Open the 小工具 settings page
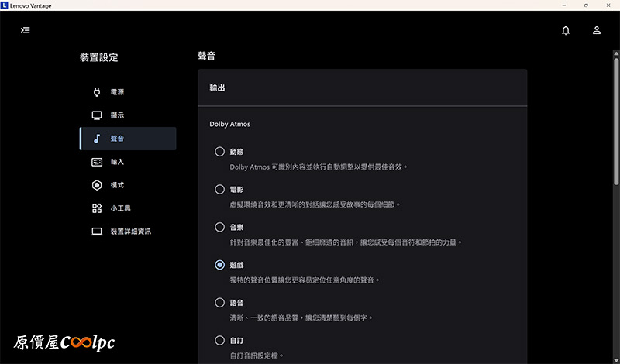Screen dimensions: 620x364 [128, 208]
